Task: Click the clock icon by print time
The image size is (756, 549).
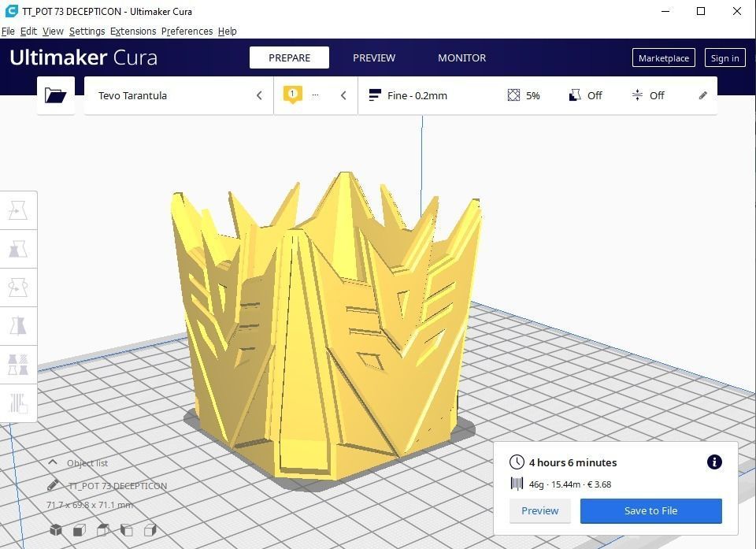Action: [517, 462]
